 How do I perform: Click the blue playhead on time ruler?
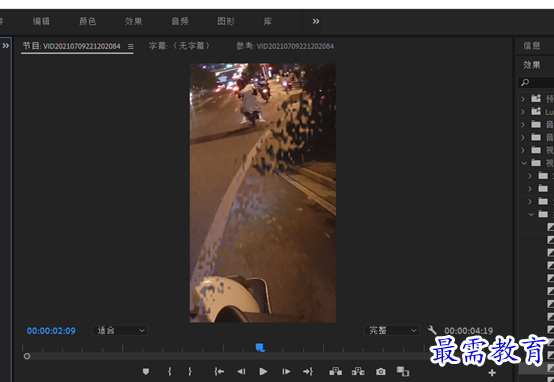(260, 347)
